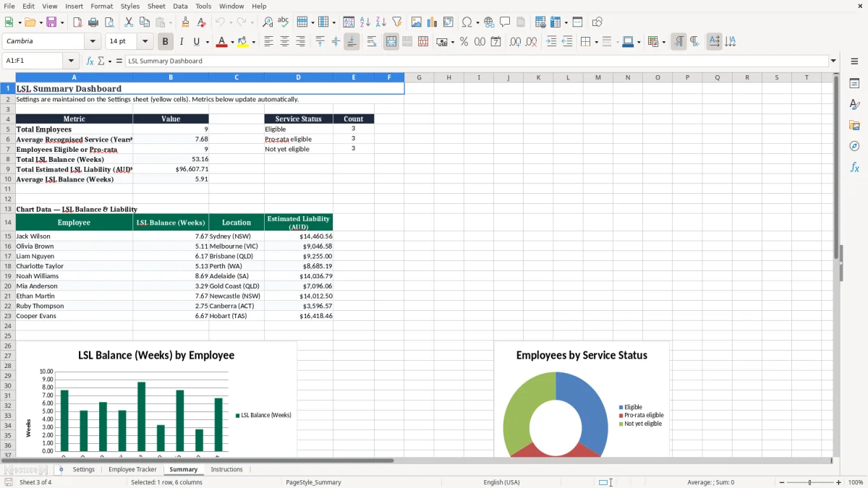Screen dimensions: 868x488
Task: Open the font size dropdown
Action: [145, 41]
